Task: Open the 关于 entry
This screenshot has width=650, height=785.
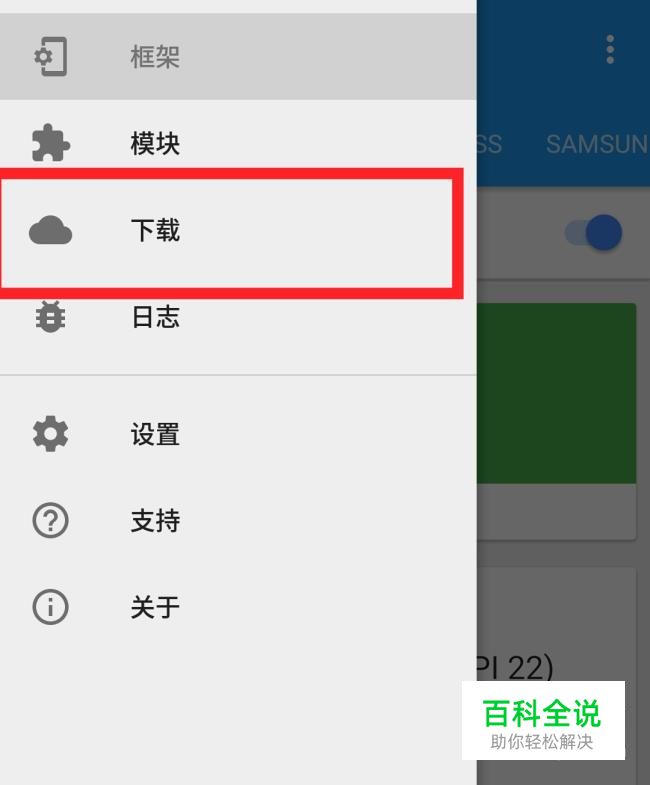Action: coord(238,607)
